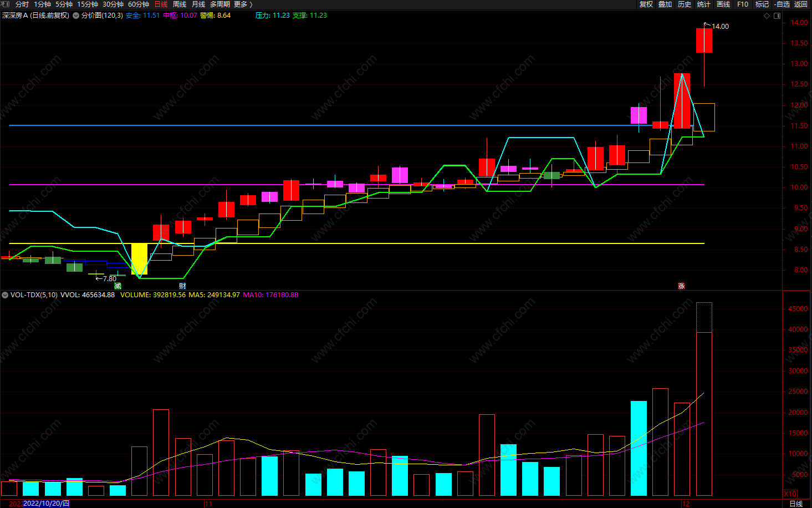Click the large cyan volume bar near 23000
The image size is (812, 508).
639,448
